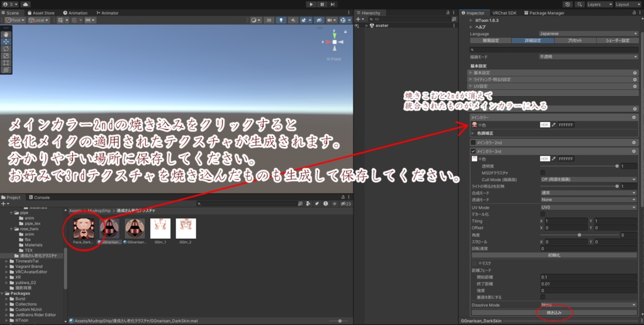
Task: Switch to the Package Manager tab
Action: point(544,13)
